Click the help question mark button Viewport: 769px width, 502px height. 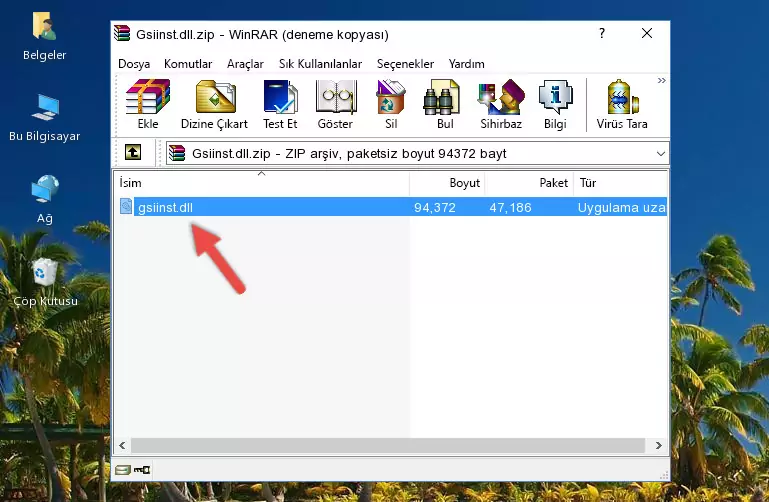click(602, 33)
